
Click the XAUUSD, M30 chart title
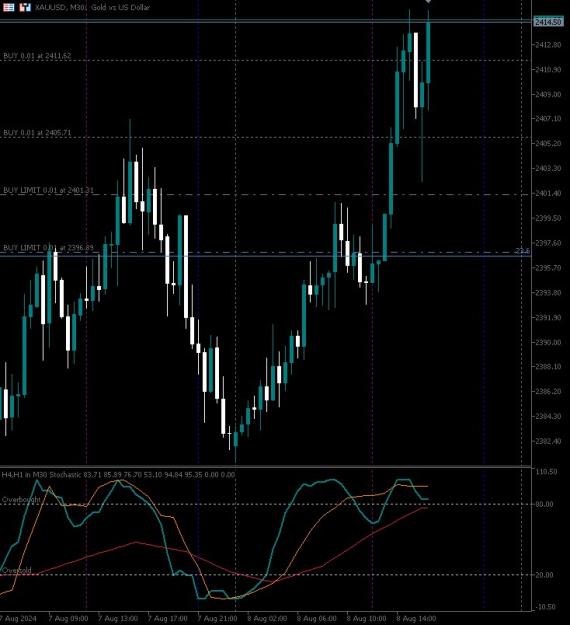(92, 7)
